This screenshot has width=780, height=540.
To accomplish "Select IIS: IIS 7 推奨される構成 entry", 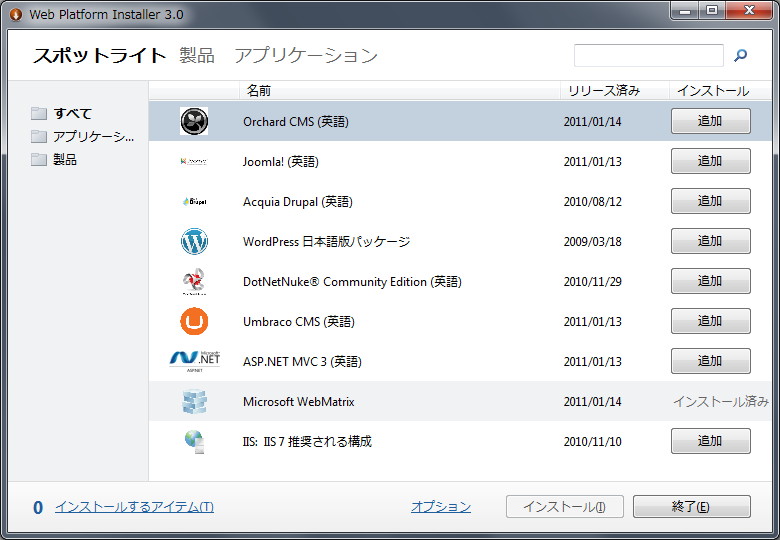I will (x=307, y=442).
